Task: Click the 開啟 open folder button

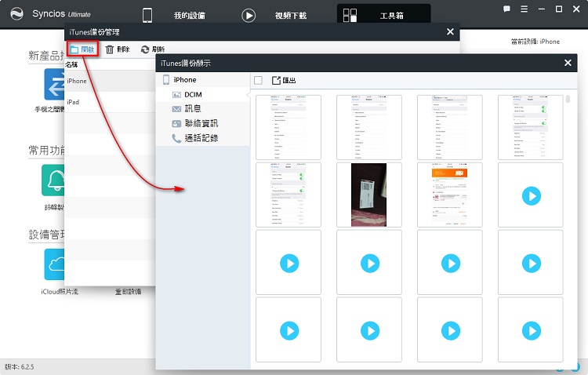Action: tap(82, 49)
